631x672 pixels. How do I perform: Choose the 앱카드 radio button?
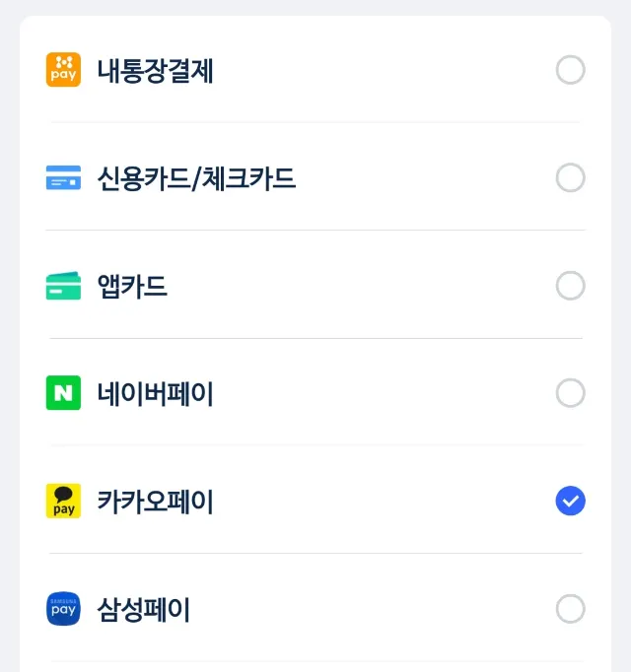pyautogui.click(x=570, y=286)
